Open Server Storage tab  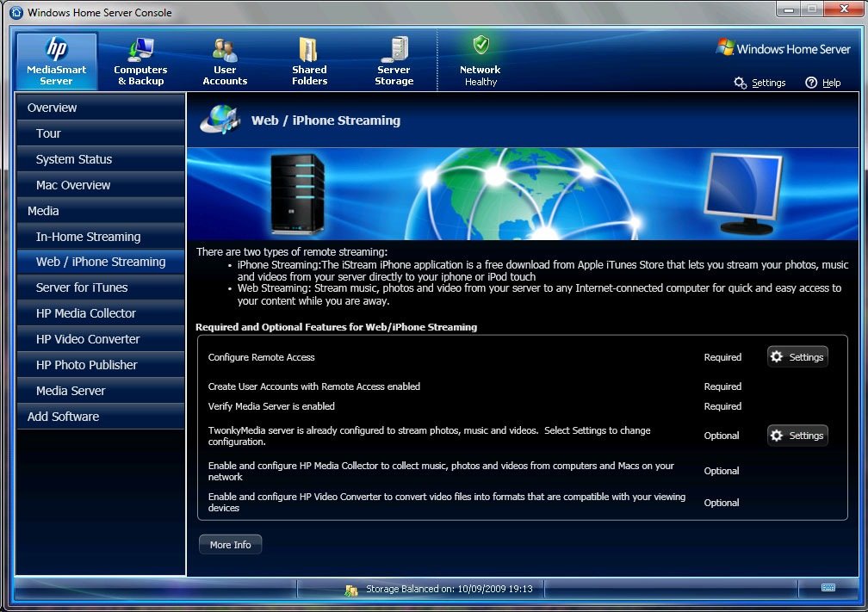click(394, 61)
